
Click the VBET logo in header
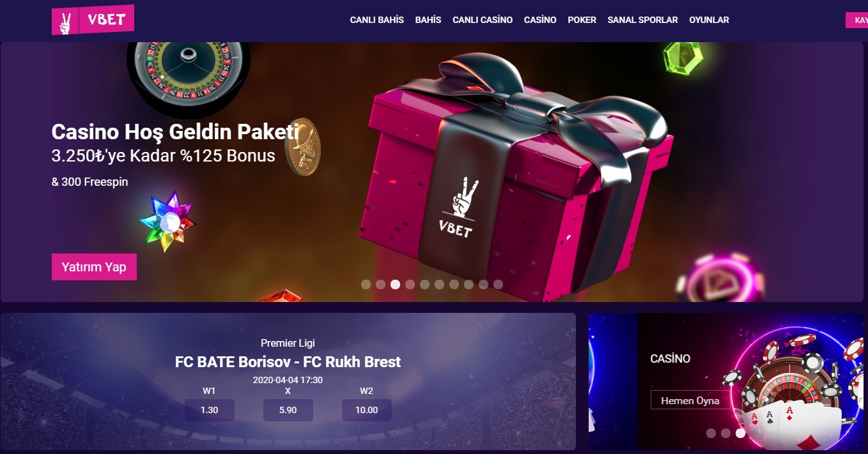pyautogui.click(x=93, y=20)
